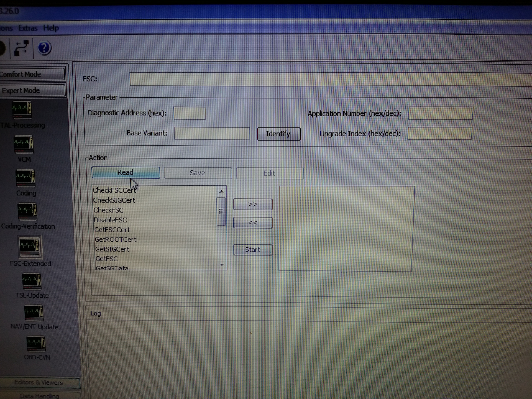Open the TSL-Update module icon
The image size is (532, 399).
pyautogui.click(x=31, y=281)
